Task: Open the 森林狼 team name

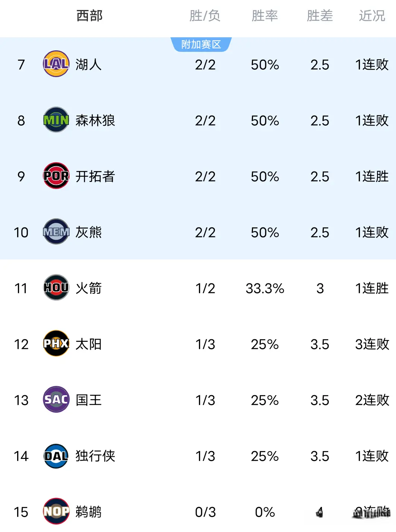Action: click(95, 120)
